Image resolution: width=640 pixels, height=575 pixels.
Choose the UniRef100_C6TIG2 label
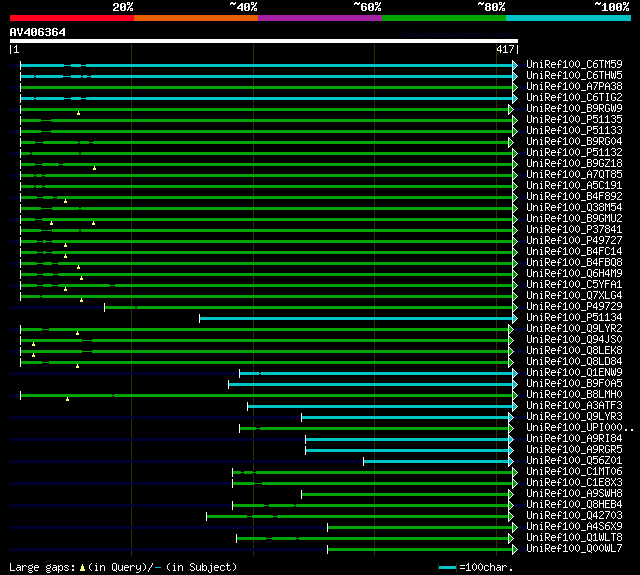pos(574,98)
